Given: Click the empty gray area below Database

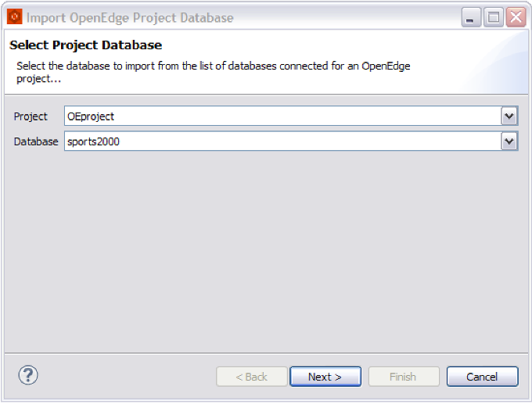Looking at the screenshot, I should click(266, 250).
